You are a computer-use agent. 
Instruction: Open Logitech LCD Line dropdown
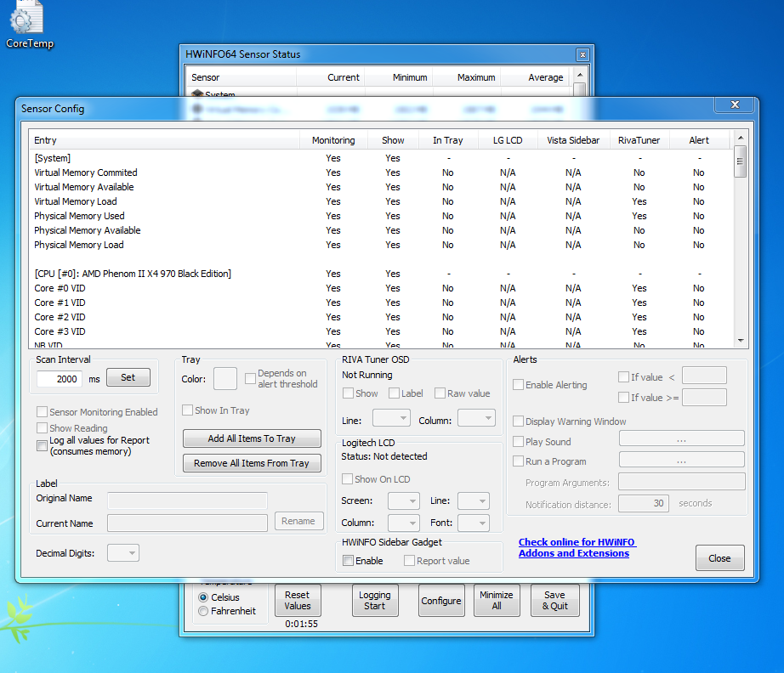click(x=474, y=501)
